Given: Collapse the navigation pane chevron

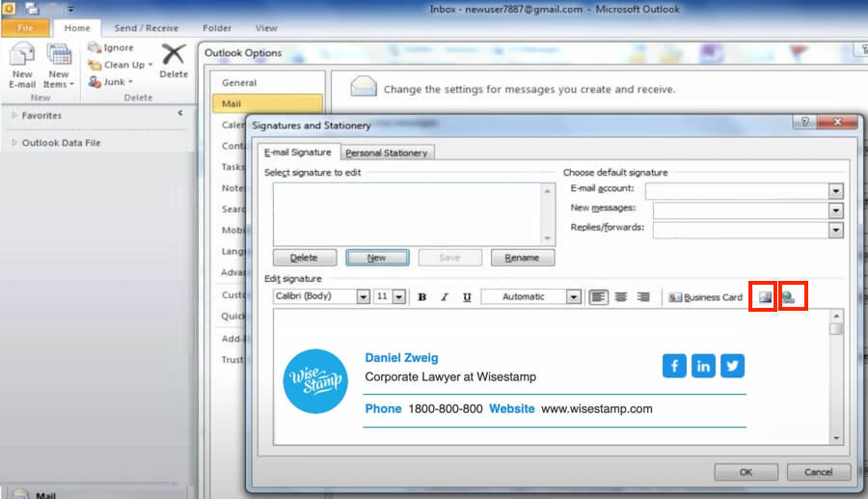Looking at the screenshot, I should (180, 113).
